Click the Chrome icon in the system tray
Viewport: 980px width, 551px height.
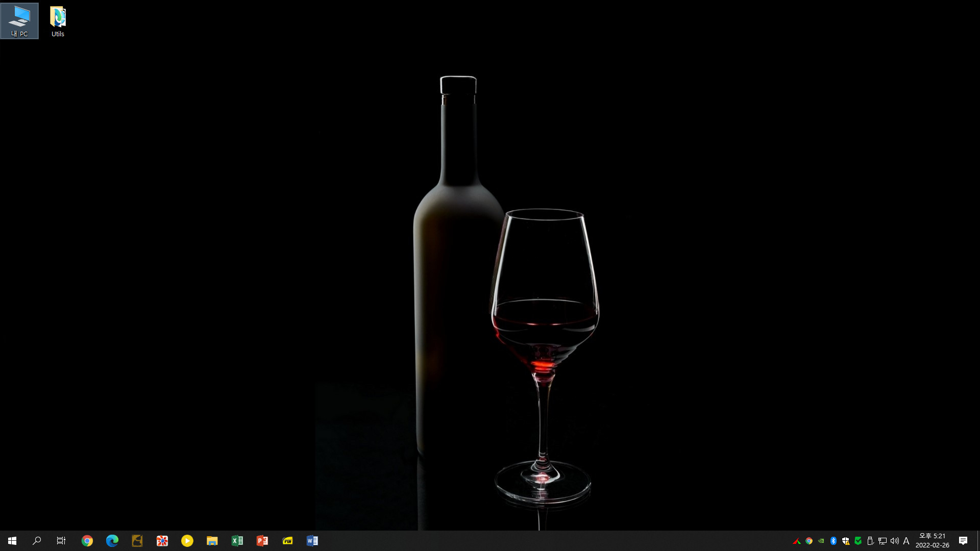click(x=809, y=541)
